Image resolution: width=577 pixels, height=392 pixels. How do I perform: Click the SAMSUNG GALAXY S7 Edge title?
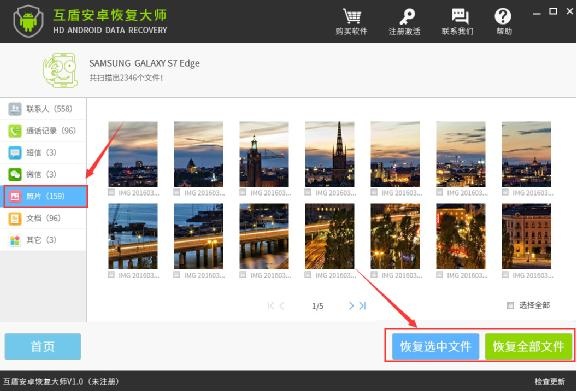[144, 63]
